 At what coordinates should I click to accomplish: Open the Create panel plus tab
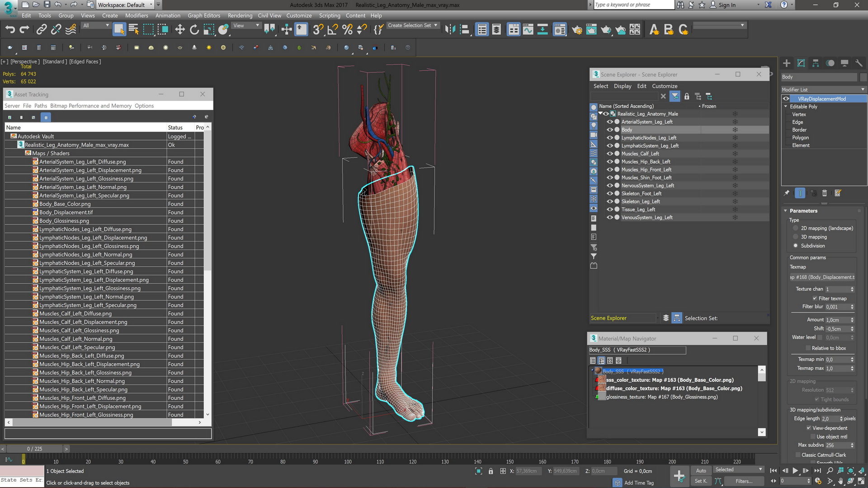coord(787,63)
